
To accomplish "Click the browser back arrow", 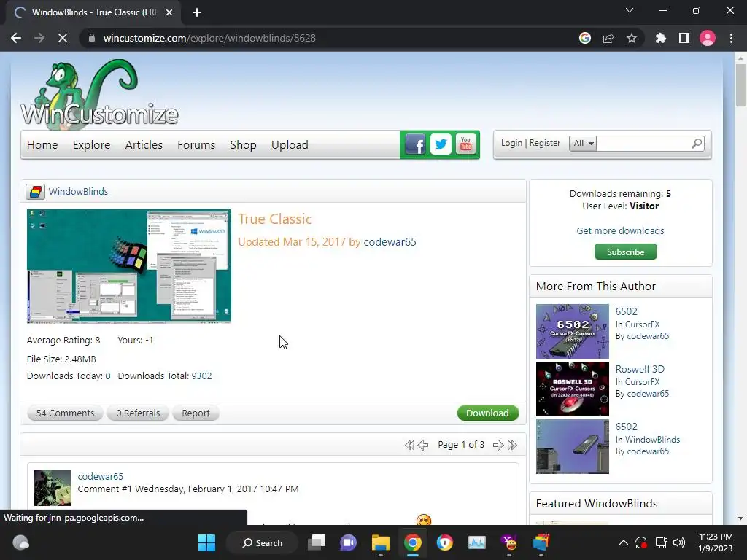I will pyautogui.click(x=16, y=38).
